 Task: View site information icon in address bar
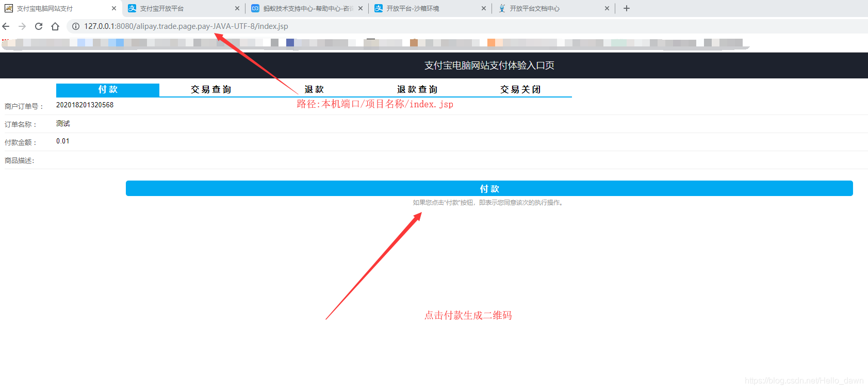76,26
